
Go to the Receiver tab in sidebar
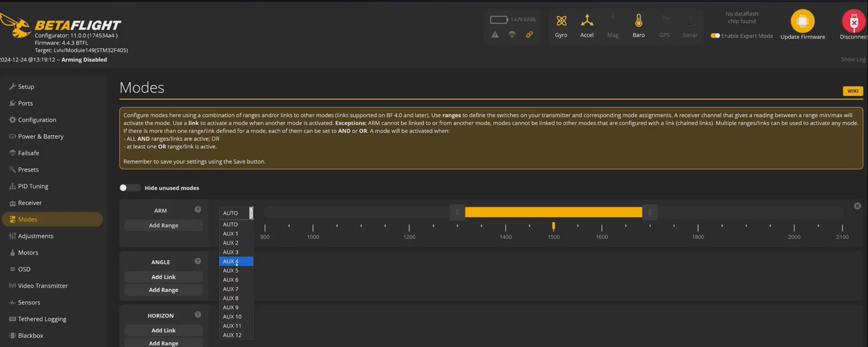coord(30,203)
